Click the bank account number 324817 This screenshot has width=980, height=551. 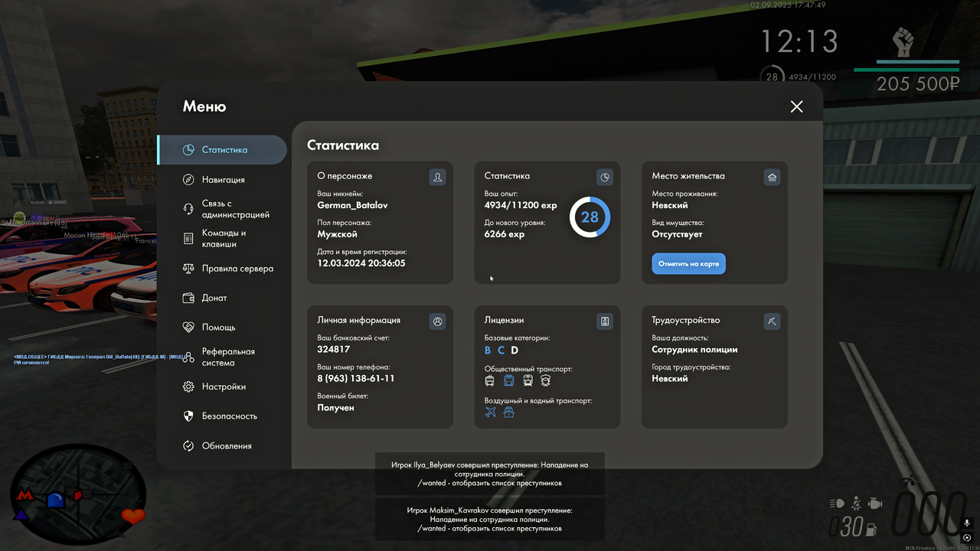point(334,349)
